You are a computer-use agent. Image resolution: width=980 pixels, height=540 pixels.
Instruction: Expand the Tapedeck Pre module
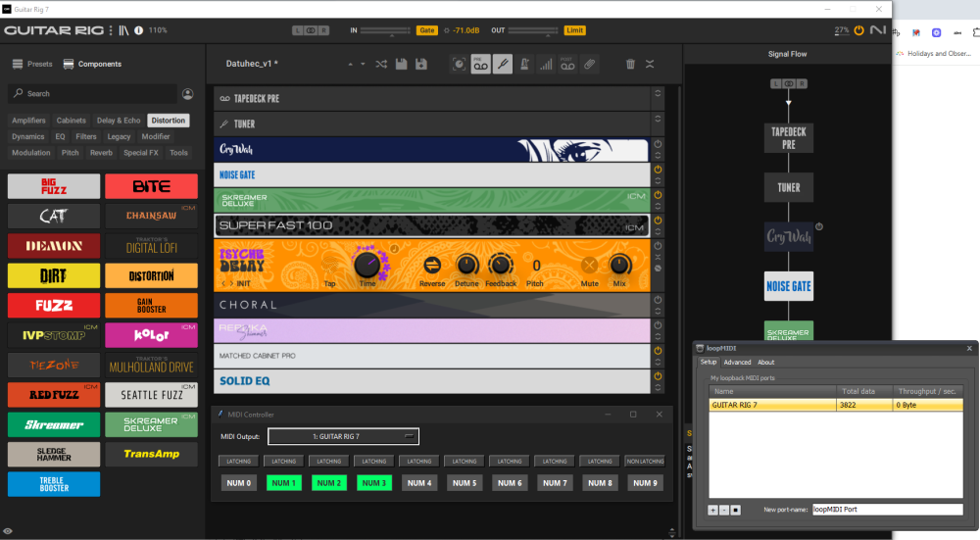[x=658, y=94]
